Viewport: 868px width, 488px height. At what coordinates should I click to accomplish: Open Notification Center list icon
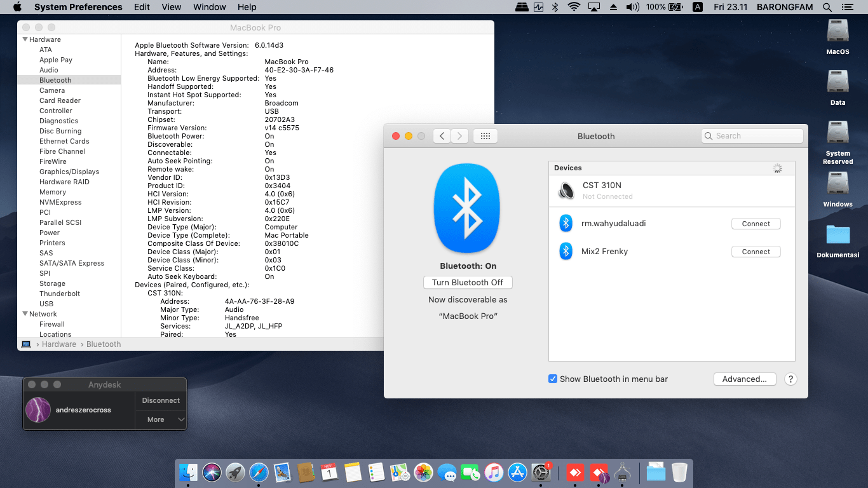(x=848, y=7)
